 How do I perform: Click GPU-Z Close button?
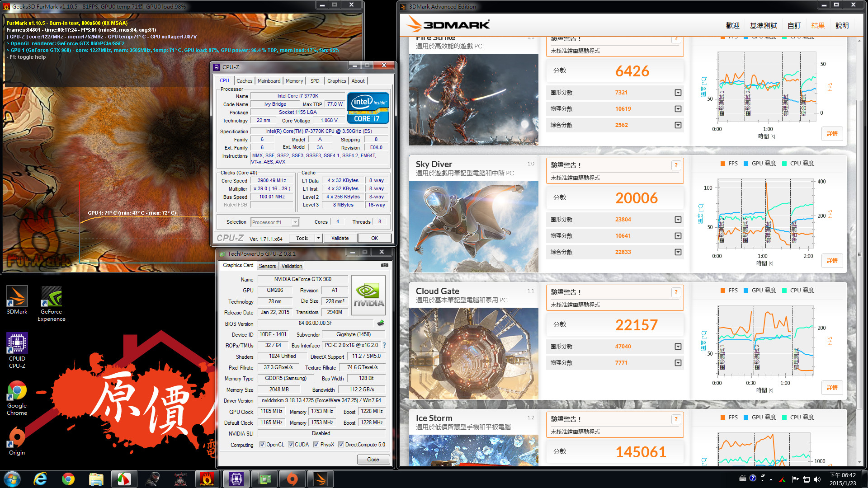point(373,460)
